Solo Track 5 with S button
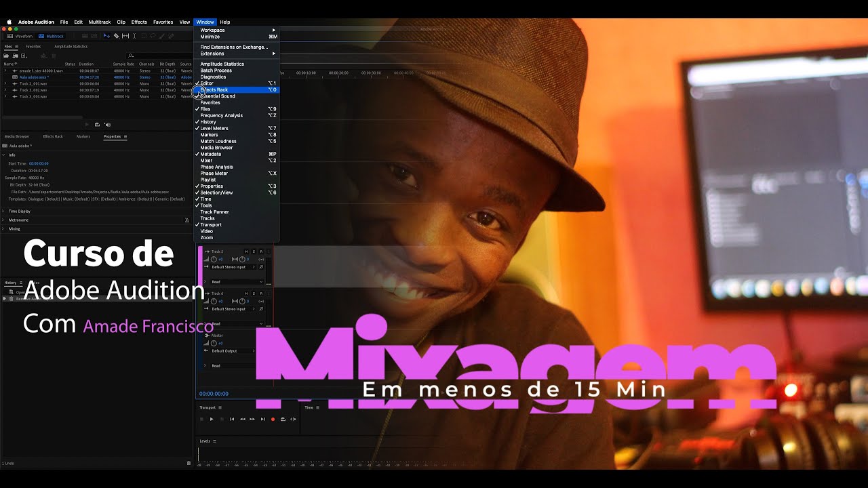The image size is (868, 488). coord(254,251)
